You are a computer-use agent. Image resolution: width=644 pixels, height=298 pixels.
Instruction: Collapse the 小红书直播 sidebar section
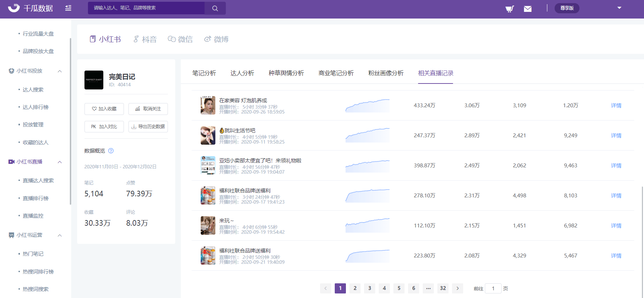[x=60, y=162]
